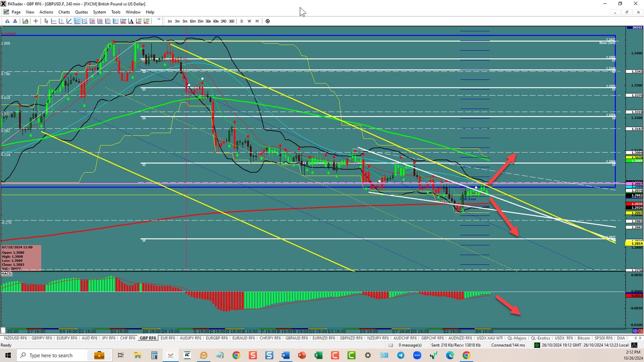Select the crosshair cursor tool

pos(36,21)
